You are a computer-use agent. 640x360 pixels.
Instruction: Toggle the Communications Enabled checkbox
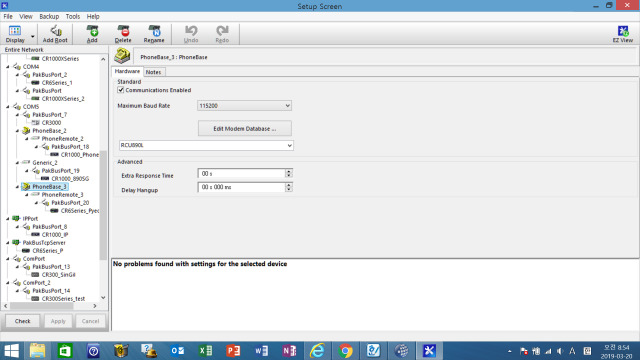pyautogui.click(x=121, y=90)
